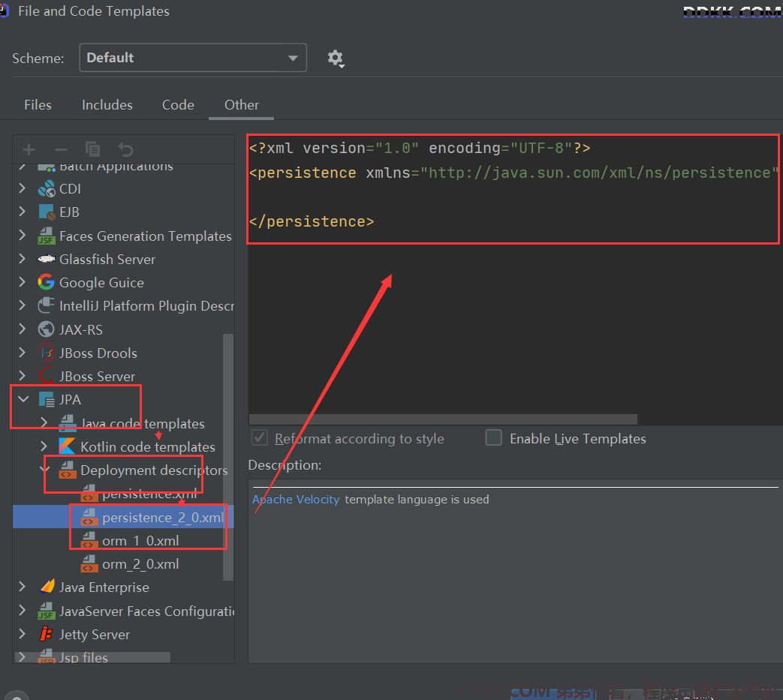
Task: Click the JPA icon
Action: coord(47,400)
